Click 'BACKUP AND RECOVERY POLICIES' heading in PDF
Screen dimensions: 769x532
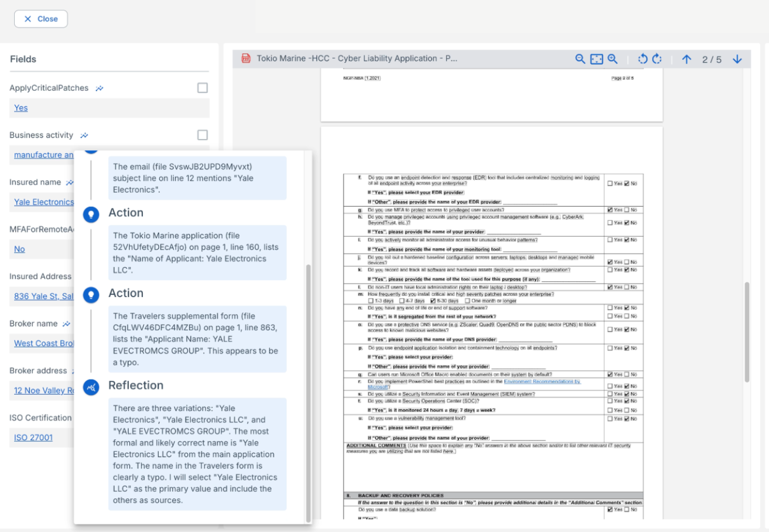[401, 496]
